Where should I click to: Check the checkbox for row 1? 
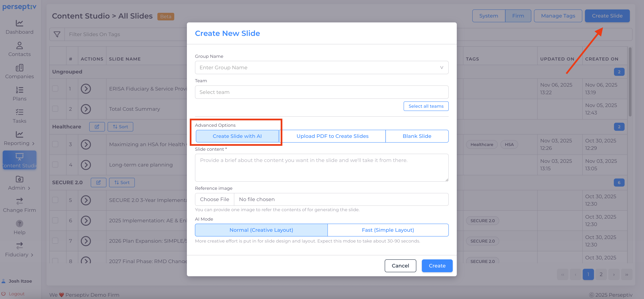click(55, 89)
